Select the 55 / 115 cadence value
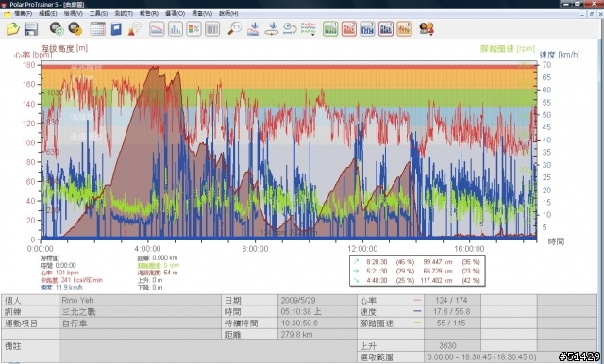Viewport: 604px width, 364px height. (452, 323)
